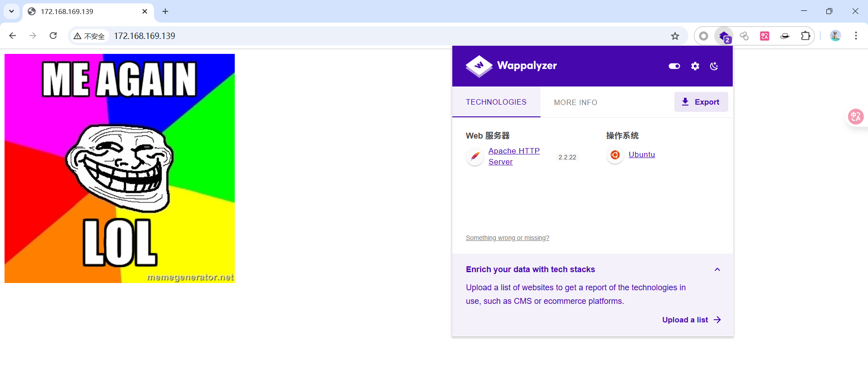
Task: Open the Chrome three-dot menu
Action: 856,36
